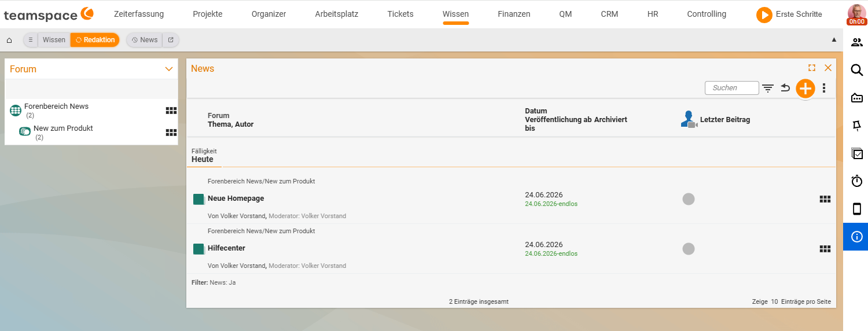
Task: Open the QM menu
Action: pyautogui.click(x=565, y=14)
